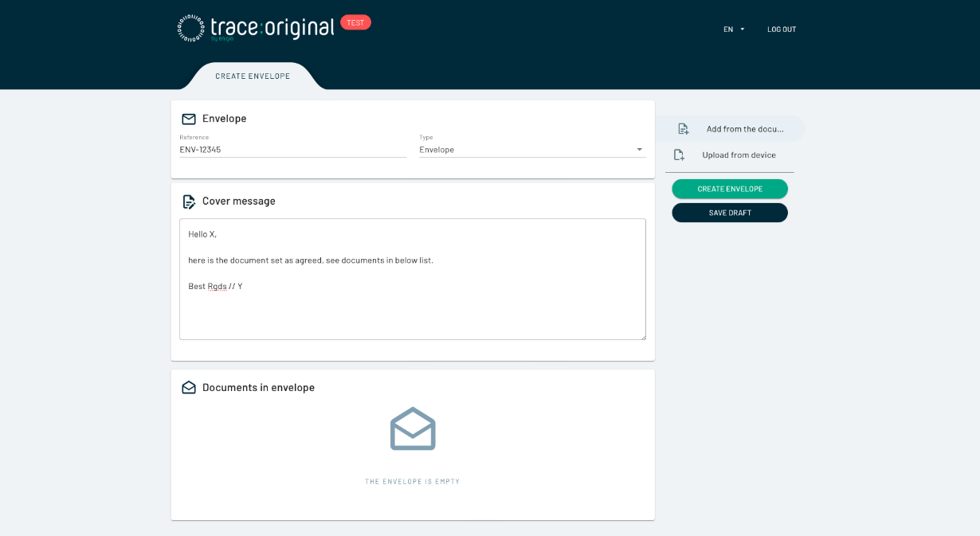Click the trace:original circular logo icon
The image size is (980, 536).
click(191, 28)
